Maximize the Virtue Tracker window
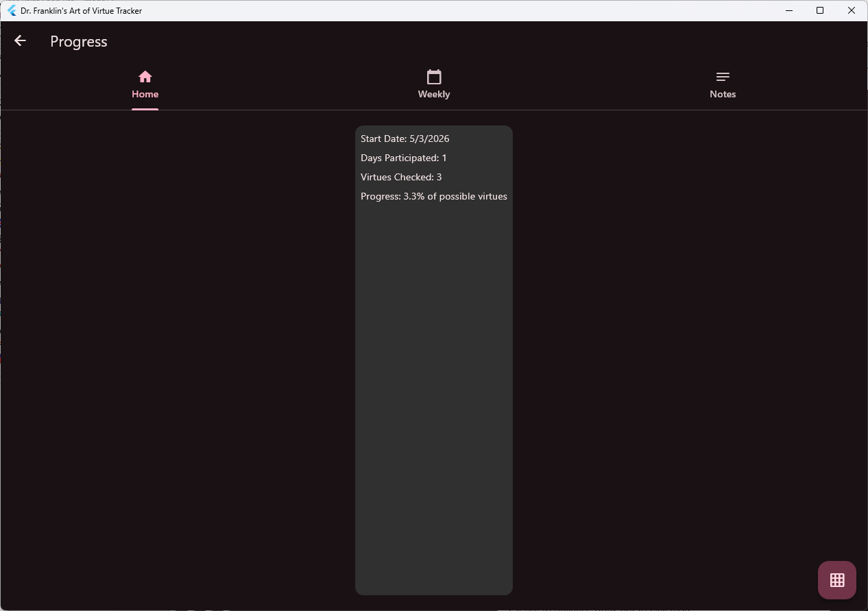This screenshot has height=611, width=868. tap(820, 11)
